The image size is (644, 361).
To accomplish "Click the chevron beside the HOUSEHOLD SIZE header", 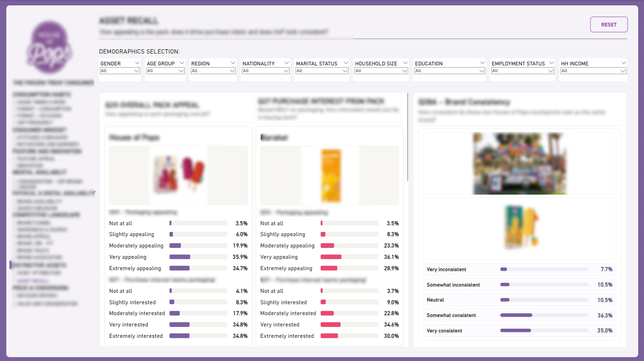I will tap(405, 63).
